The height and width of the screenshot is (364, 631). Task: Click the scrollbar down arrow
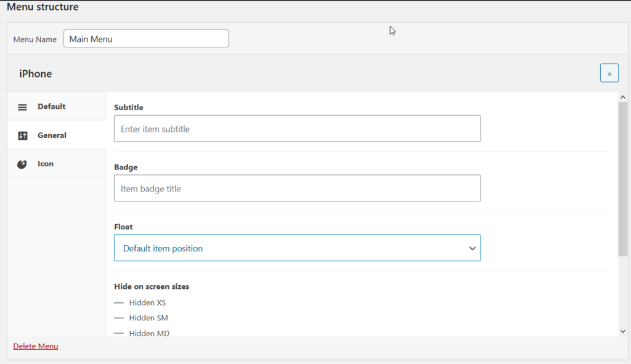tap(622, 331)
